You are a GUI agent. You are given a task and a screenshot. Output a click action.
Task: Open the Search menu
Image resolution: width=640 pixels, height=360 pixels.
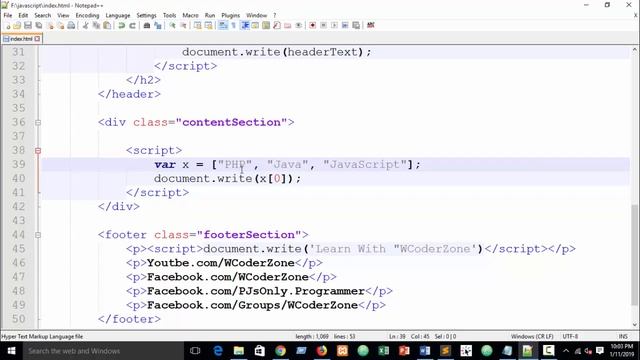(42, 15)
